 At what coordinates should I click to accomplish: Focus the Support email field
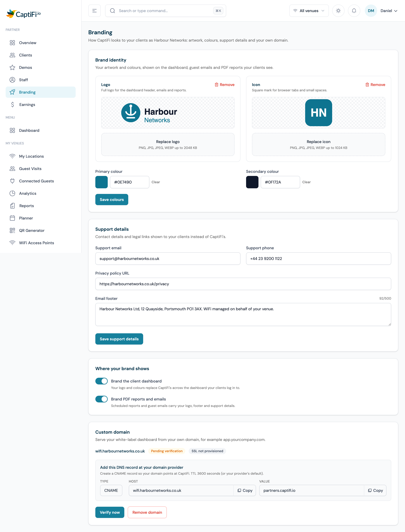click(x=168, y=259)
